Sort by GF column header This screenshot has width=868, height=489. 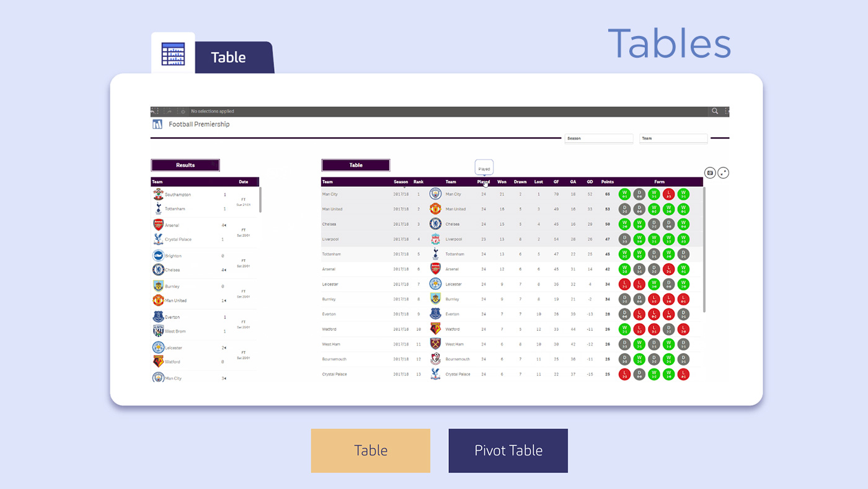coord(556,182)
